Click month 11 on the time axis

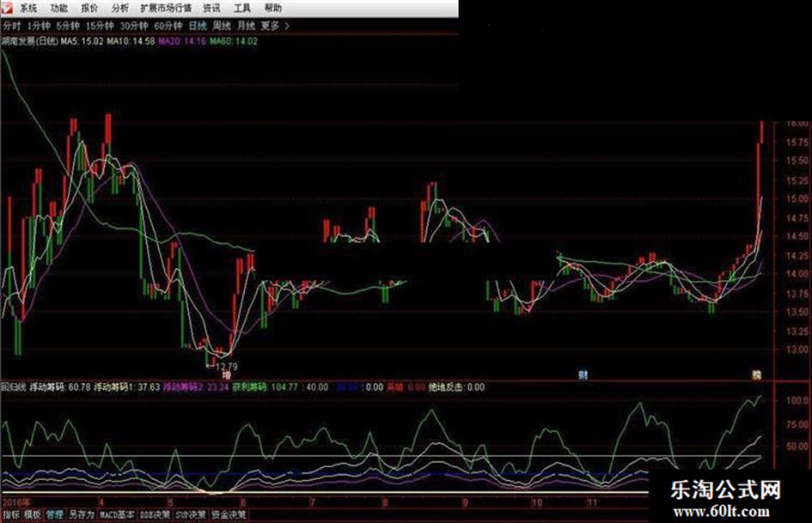pyautogui.click(x=592, y=502)
